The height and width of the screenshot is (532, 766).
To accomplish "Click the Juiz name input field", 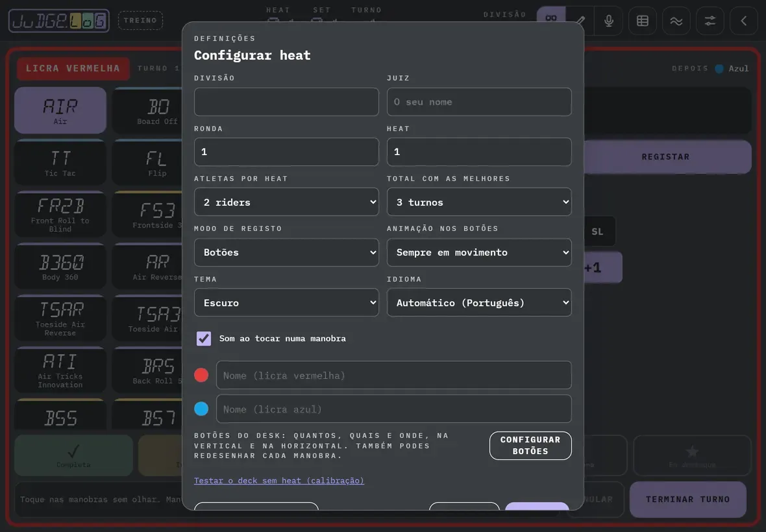I will pos(479,102).
